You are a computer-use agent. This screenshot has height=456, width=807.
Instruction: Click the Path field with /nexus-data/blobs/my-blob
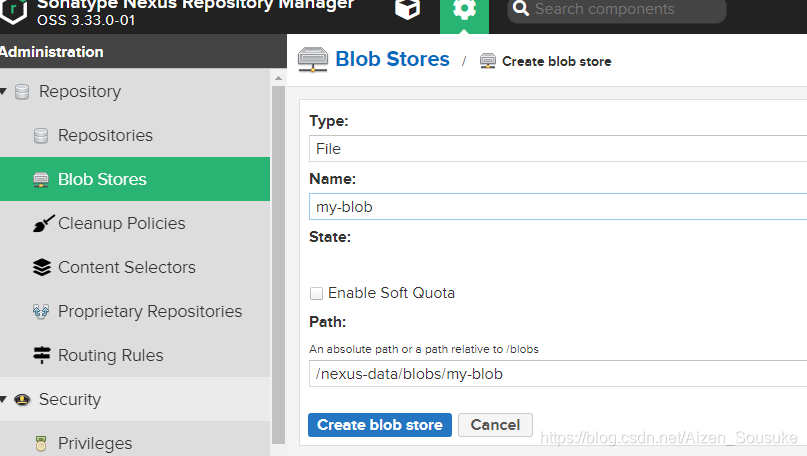[558, 374]
